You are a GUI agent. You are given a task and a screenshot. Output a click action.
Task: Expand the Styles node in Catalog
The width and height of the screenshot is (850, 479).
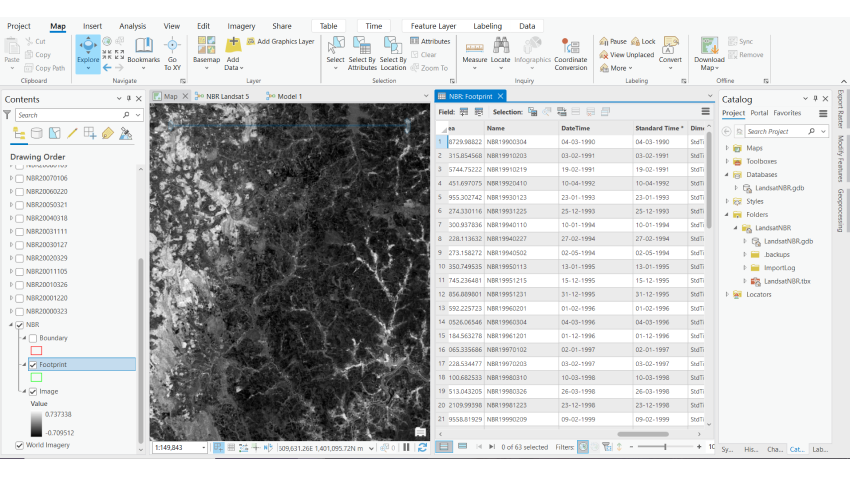[727, 201]
